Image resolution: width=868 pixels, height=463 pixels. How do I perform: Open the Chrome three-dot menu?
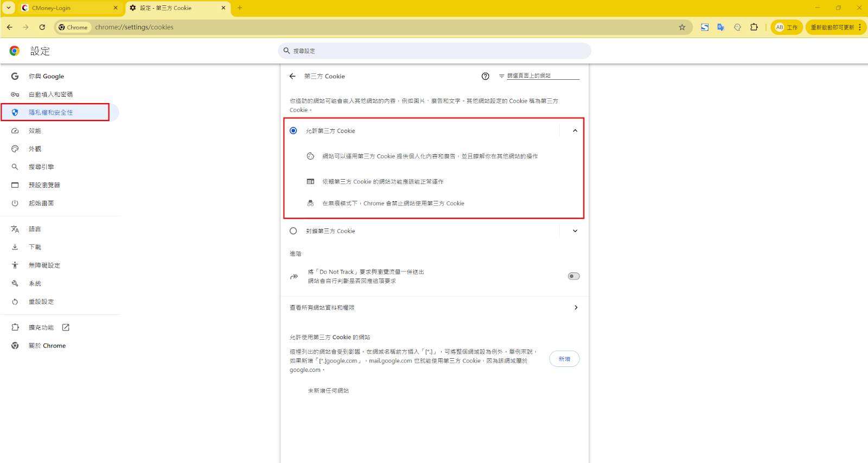pyautogui.click(x=860, y=27)
